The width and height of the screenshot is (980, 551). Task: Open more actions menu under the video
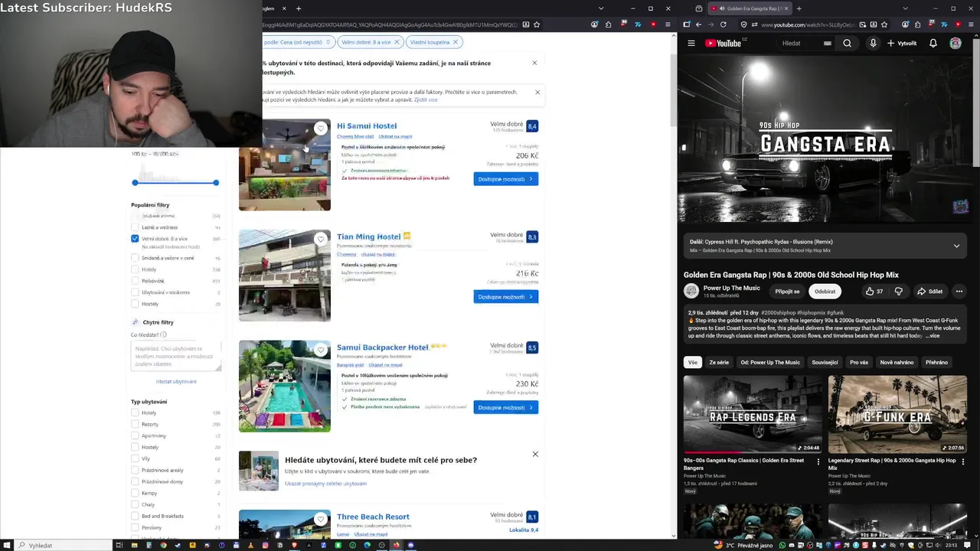pyautogui.click(x=959, y=292)
